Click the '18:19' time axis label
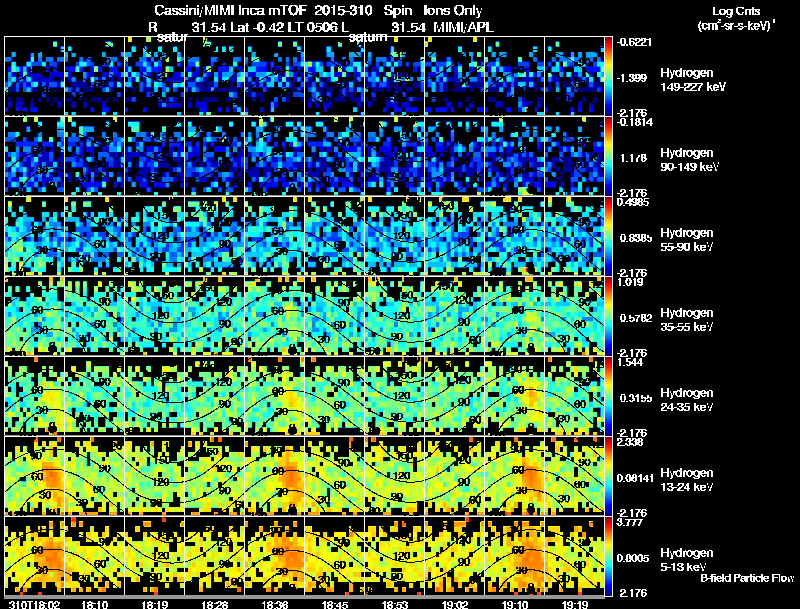800x609 pixels. [x=155, y=604]
